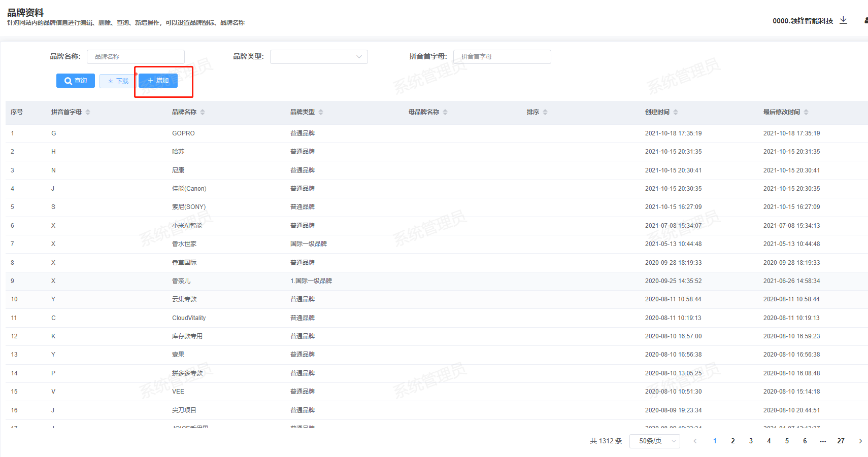The image size is (868, 457).
Task: Select the 哈苏 brand name cell
Action: (178, 152)
